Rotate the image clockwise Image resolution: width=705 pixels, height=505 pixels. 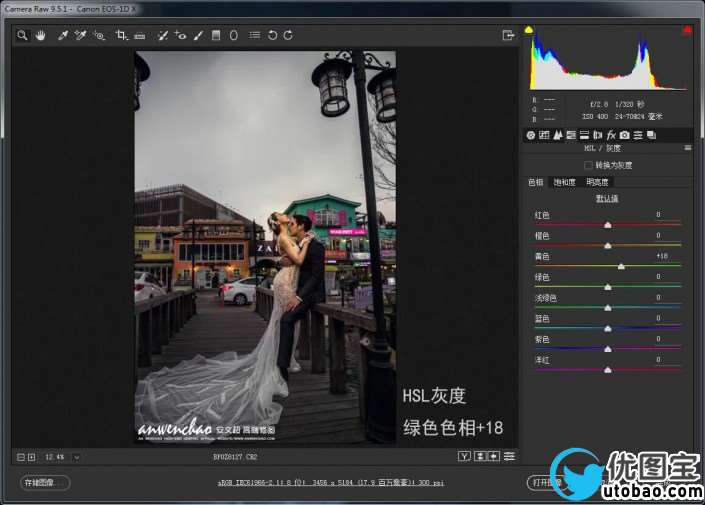pos(288,35)
